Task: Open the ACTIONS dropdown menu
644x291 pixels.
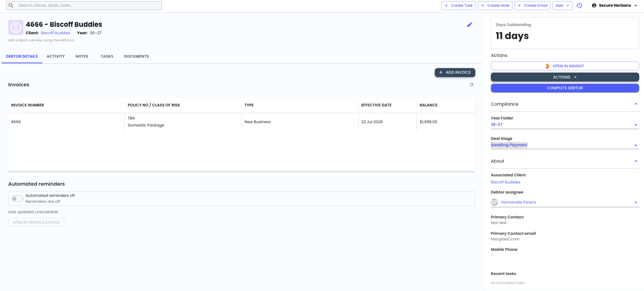Action: point(565,77)
